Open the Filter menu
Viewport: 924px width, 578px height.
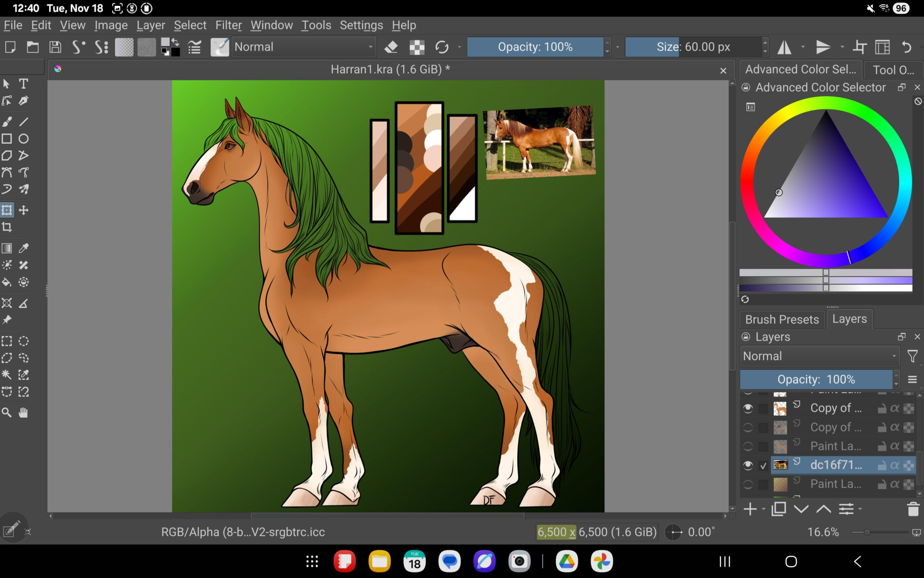pos(228,25)
